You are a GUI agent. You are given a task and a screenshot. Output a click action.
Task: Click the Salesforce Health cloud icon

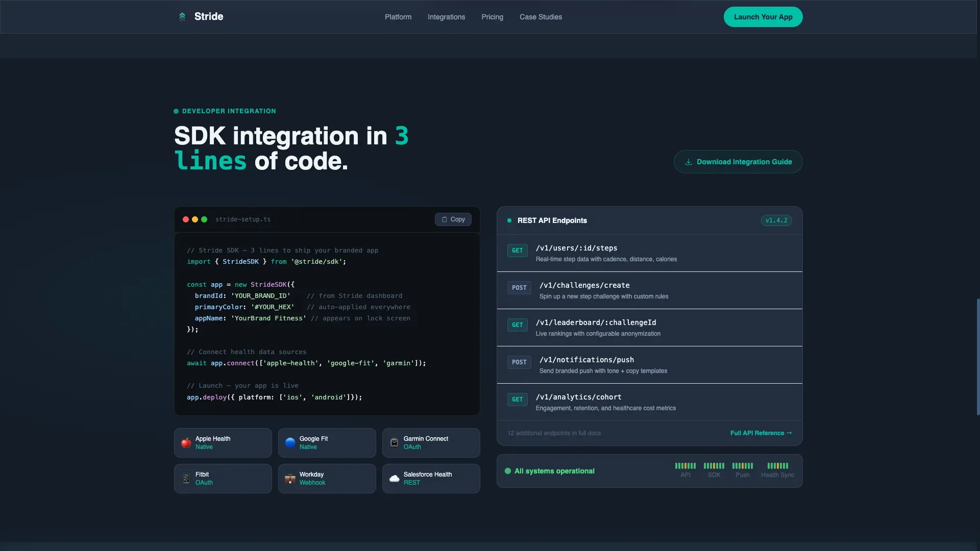pos(395,479)
